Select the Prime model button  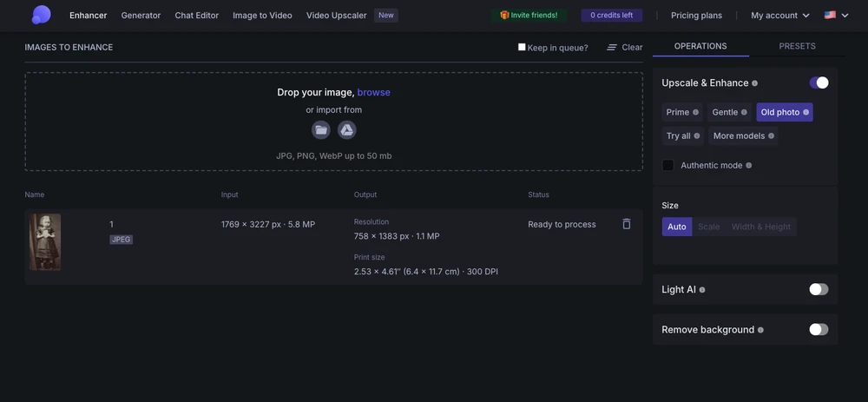(x=682, y=112)
